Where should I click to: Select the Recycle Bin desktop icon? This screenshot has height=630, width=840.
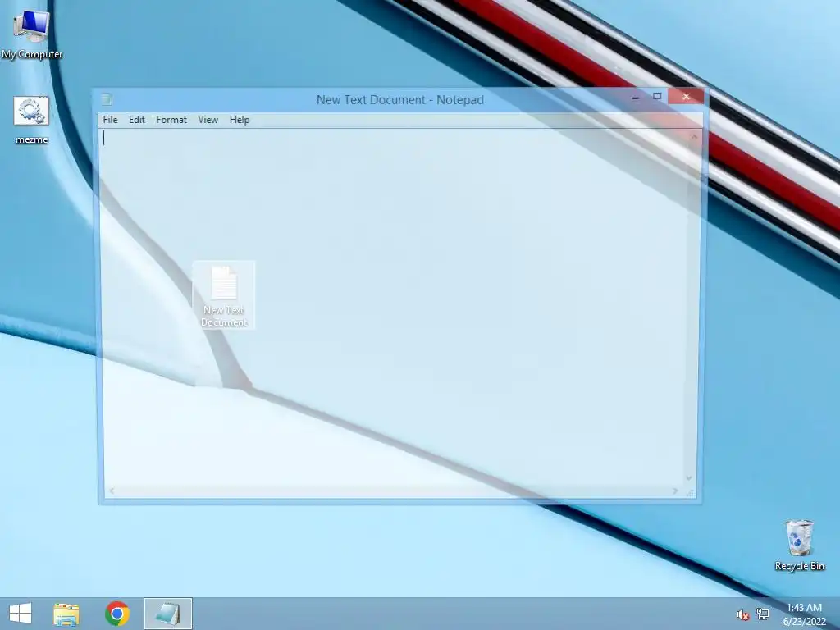(x=799, y=545)
